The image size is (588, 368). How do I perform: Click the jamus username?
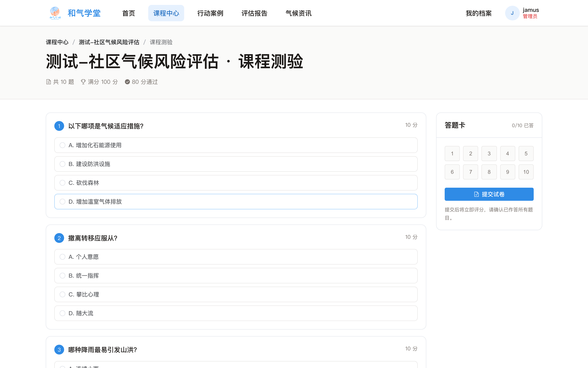(531, 10)
